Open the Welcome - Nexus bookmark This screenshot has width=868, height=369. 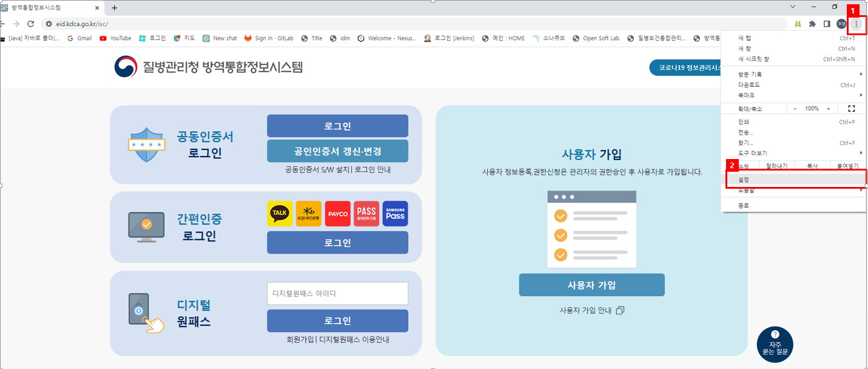(387, 38)
